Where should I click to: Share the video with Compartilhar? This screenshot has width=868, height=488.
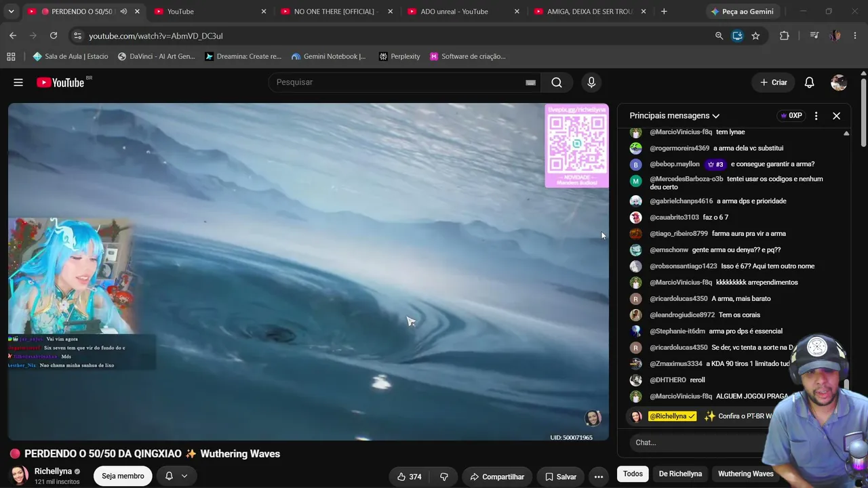click(497, 476)
